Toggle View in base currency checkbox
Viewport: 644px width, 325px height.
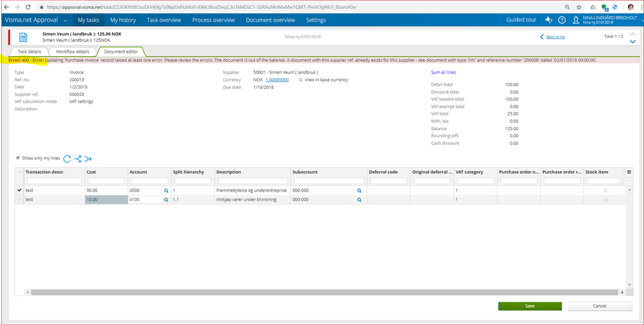301,80
